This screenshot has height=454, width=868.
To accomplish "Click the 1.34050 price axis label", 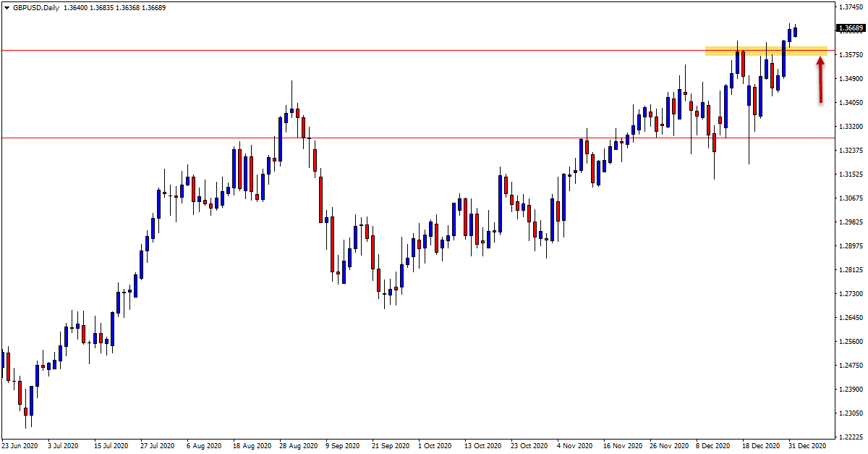I will click(x=851, y=102).
